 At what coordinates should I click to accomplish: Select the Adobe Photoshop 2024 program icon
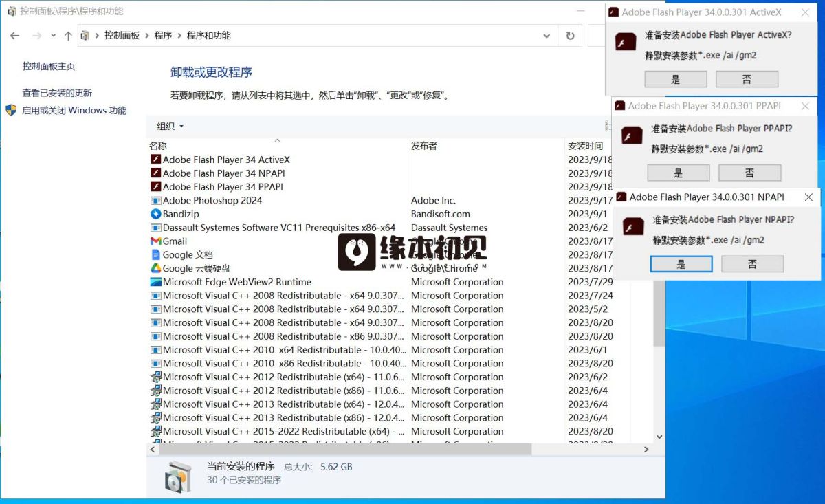(155, 201)
